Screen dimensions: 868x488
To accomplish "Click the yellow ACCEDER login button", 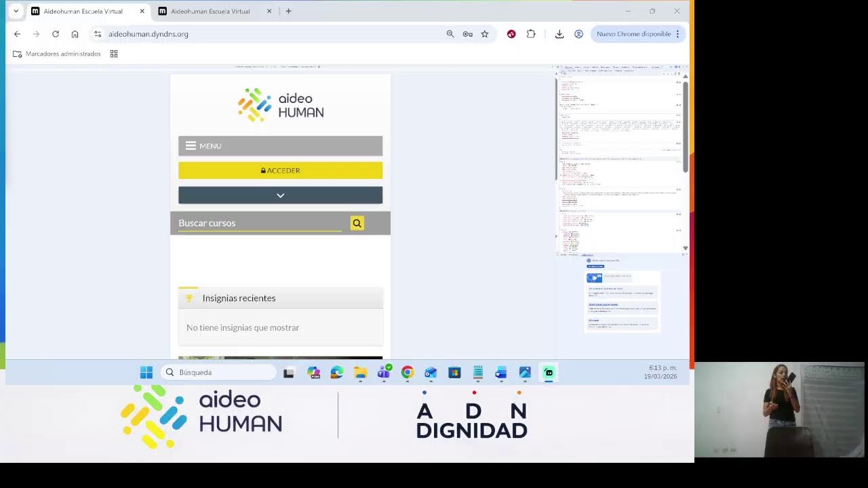I will 280,170.
